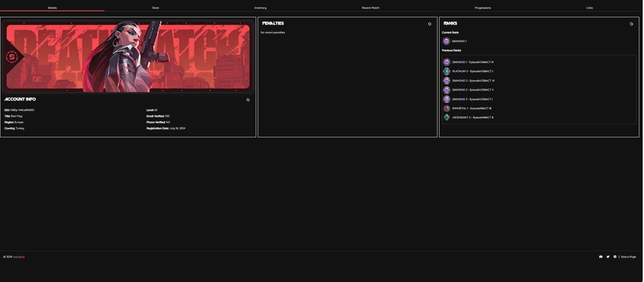Refresh the Account Info panel
The height and width of the screenshot is (282, 644).
[248, 100]
